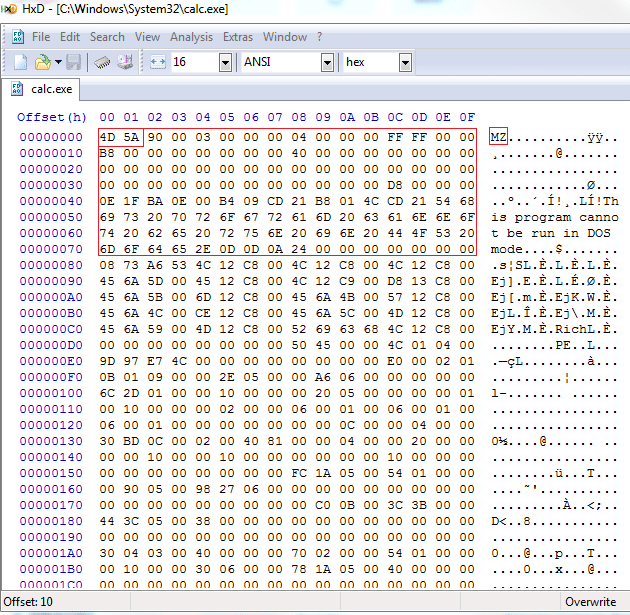Image resolution: width=630 pixels, height=615 pixels.
Task: Click the Open RAM chip icon
Action: point(102,62)
